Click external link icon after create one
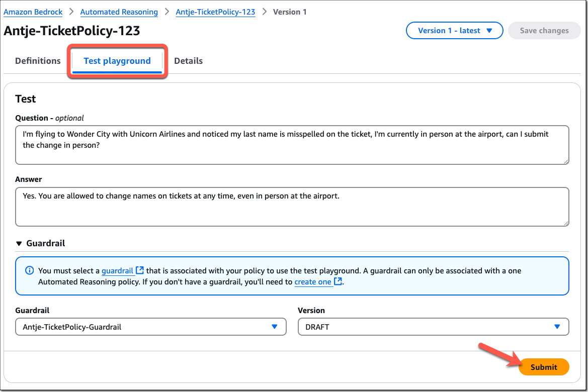588x392 pixels. click(x=338, y=281)
